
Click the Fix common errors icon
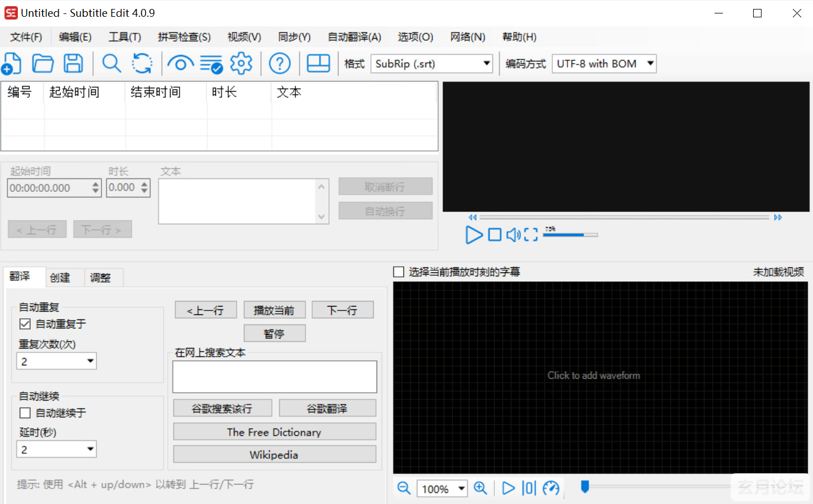click(212, 64)
